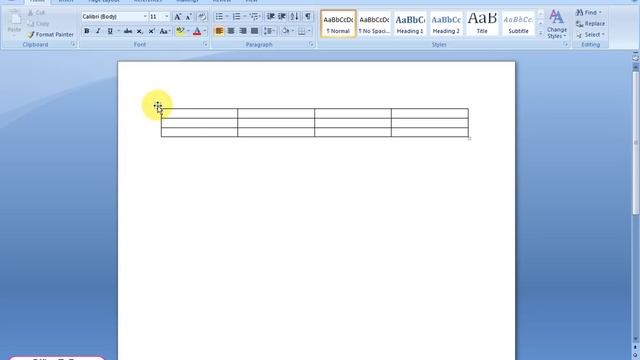
Task: Click the table resize handle
Action: [469, 138]
